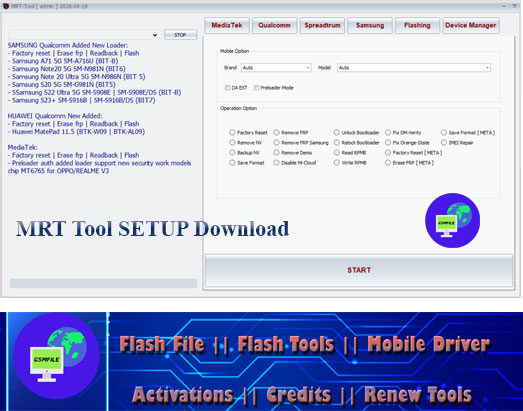
Task: Click 'Activations' in the banner
Action: tap(183, 395)
